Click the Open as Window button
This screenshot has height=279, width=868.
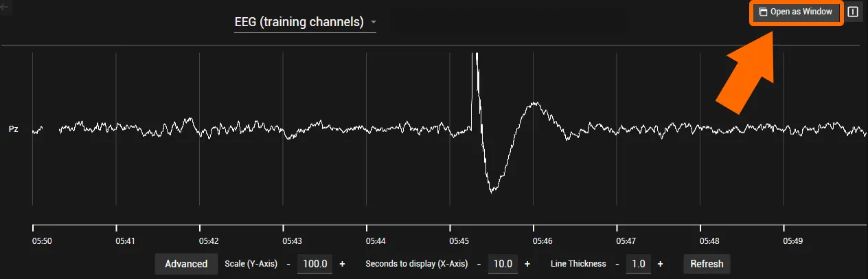point(795,12)
